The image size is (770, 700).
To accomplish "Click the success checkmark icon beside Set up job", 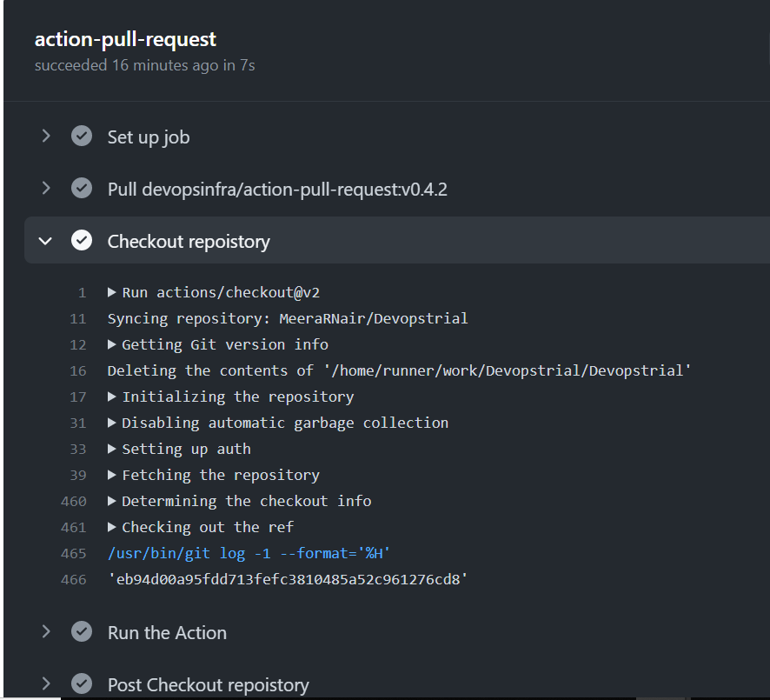I will coord(82,137).
